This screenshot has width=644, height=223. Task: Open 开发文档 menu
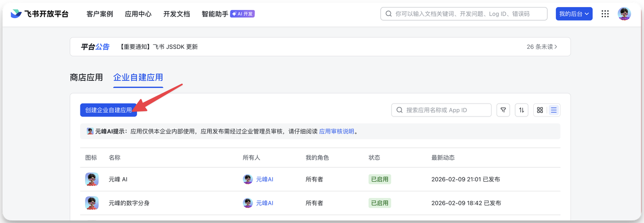click(x=177, y=14)
